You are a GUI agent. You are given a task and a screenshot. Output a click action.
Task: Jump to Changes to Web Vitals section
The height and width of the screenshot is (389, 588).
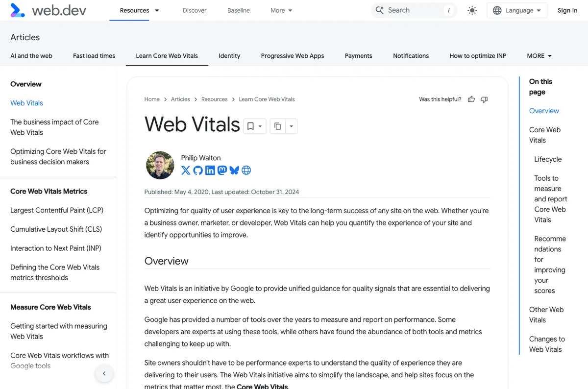click(547, 344)
